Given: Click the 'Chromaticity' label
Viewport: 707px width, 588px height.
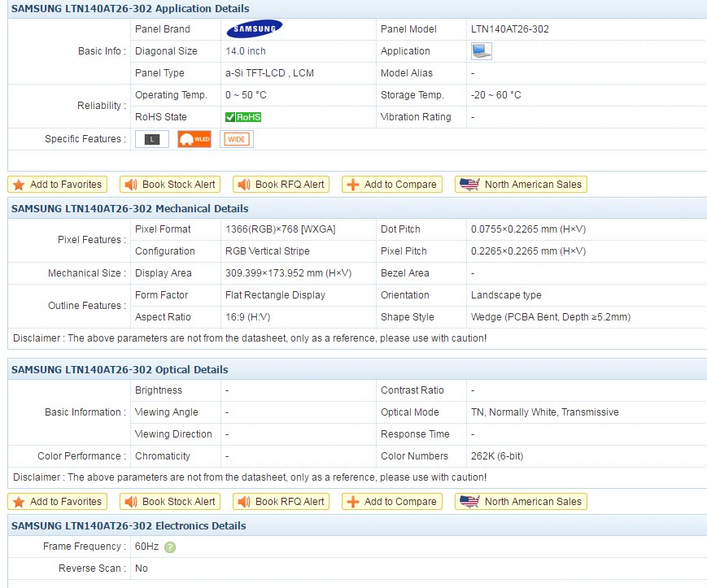Looking at the screenshot, I should click(163, 456).
